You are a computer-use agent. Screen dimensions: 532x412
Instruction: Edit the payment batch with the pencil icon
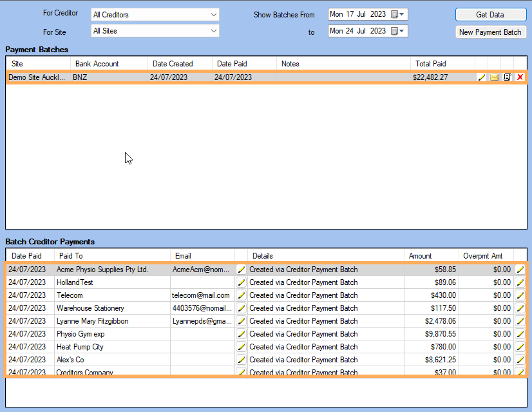481,77
